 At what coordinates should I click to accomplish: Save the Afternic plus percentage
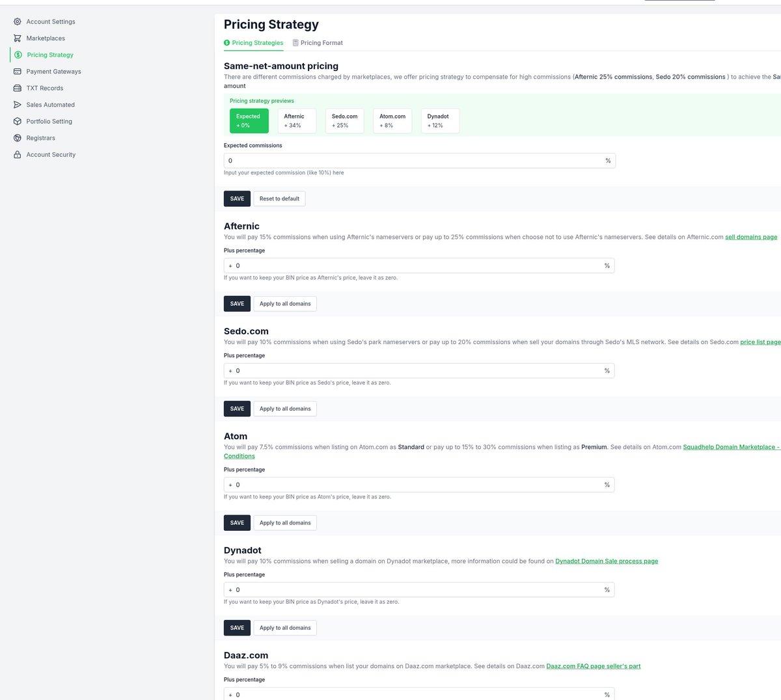click(237, 304)
